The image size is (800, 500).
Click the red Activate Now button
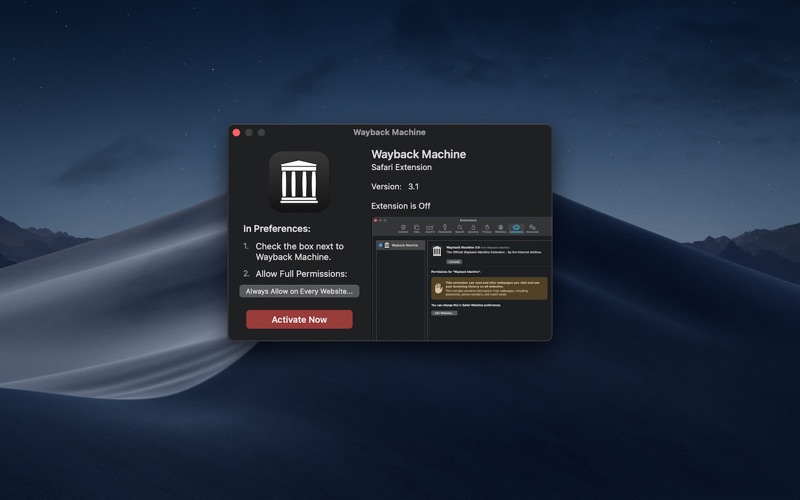click(299, 319)
